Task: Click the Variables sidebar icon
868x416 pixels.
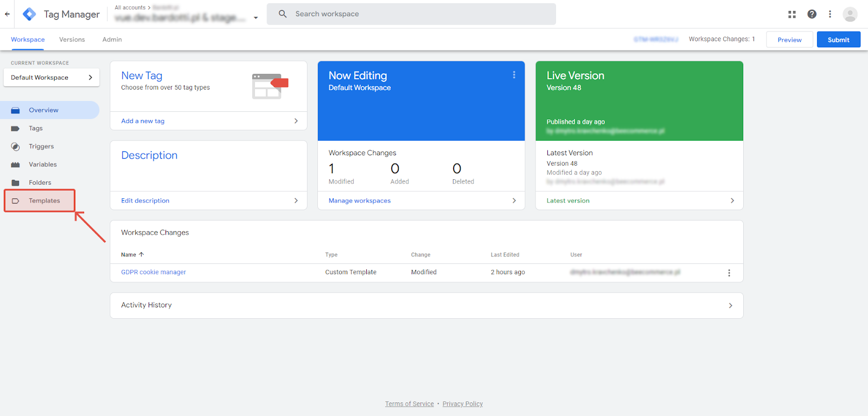Action: pos(16,165)
